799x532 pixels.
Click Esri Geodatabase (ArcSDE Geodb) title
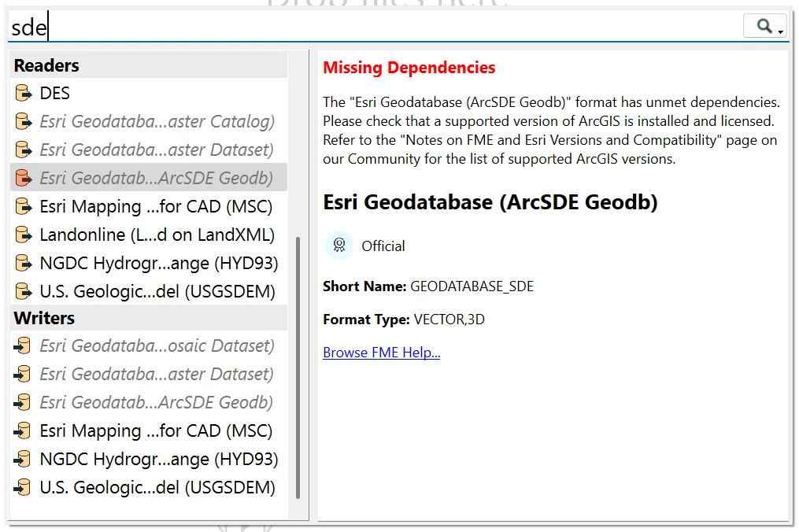(490, 202)
